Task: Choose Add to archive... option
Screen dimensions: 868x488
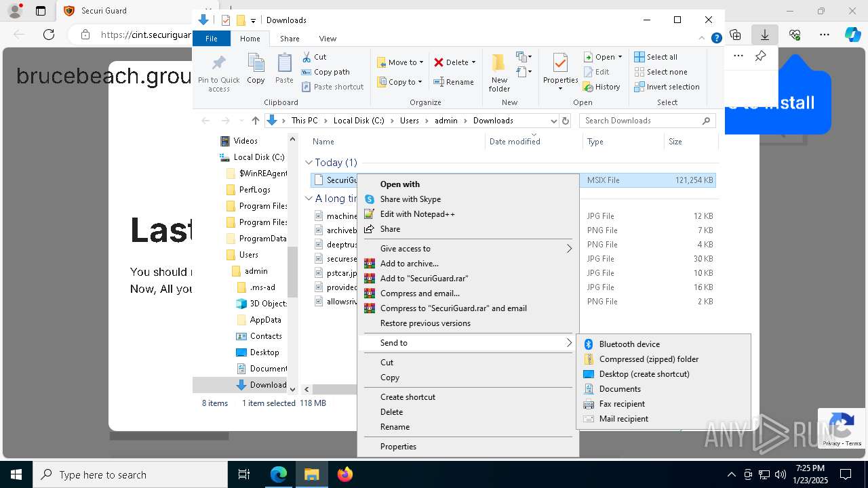Action: click(x=468, y=264)
